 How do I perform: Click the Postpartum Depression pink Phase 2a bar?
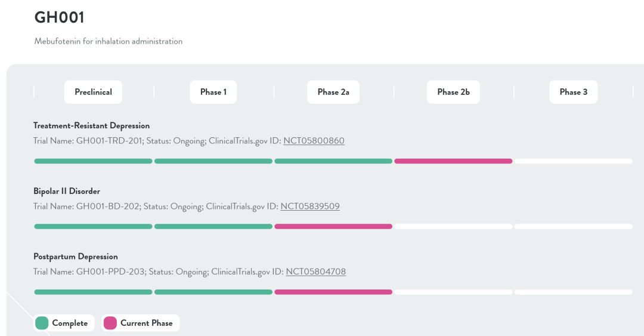click(x=333, y=292)
